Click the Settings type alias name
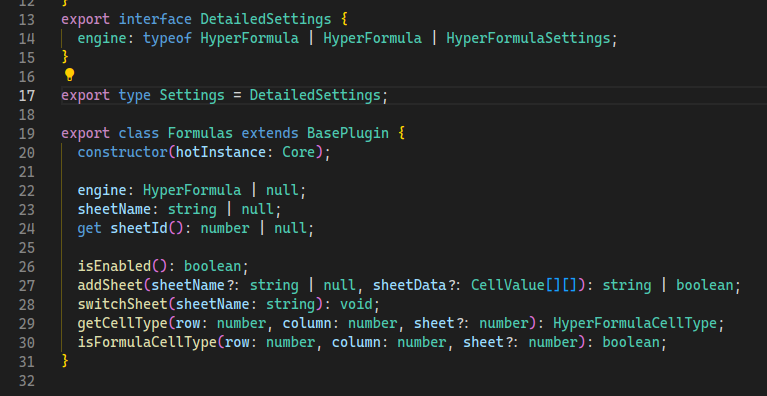Viewport: 767px width, 396px height. (192, 95)
